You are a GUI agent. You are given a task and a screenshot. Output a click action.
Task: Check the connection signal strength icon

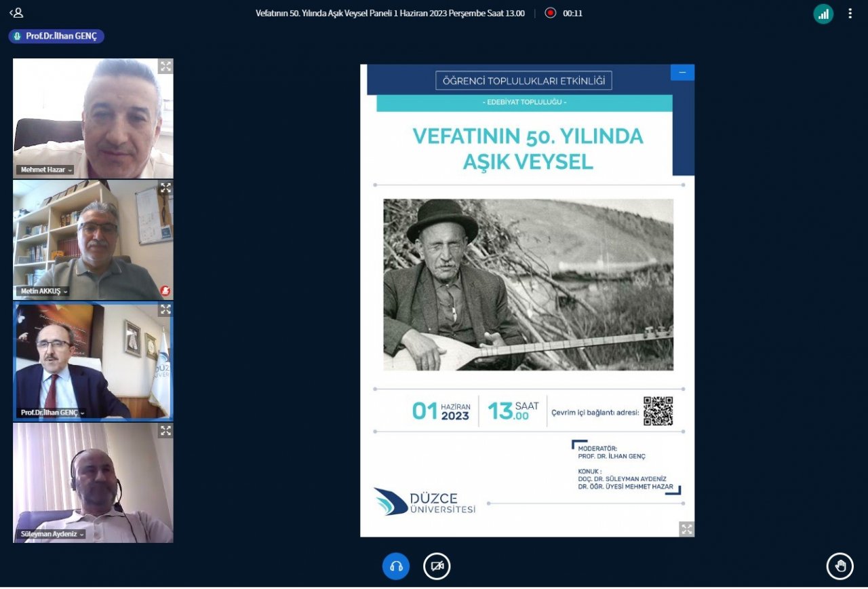823,14
